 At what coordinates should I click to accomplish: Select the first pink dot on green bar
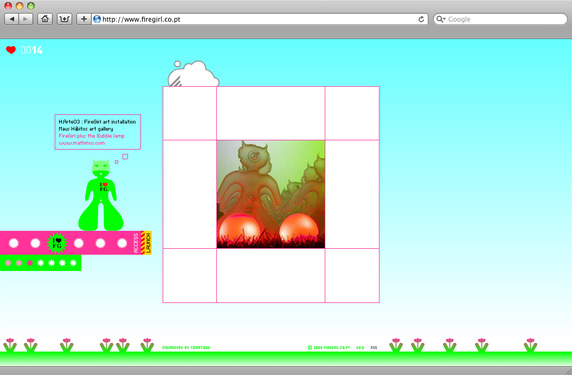coord(8,263)
